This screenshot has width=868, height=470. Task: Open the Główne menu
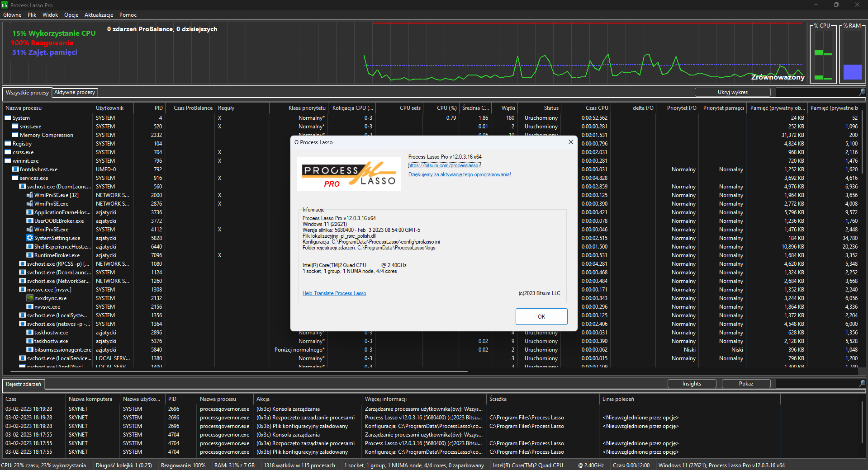tap(12, 15)
